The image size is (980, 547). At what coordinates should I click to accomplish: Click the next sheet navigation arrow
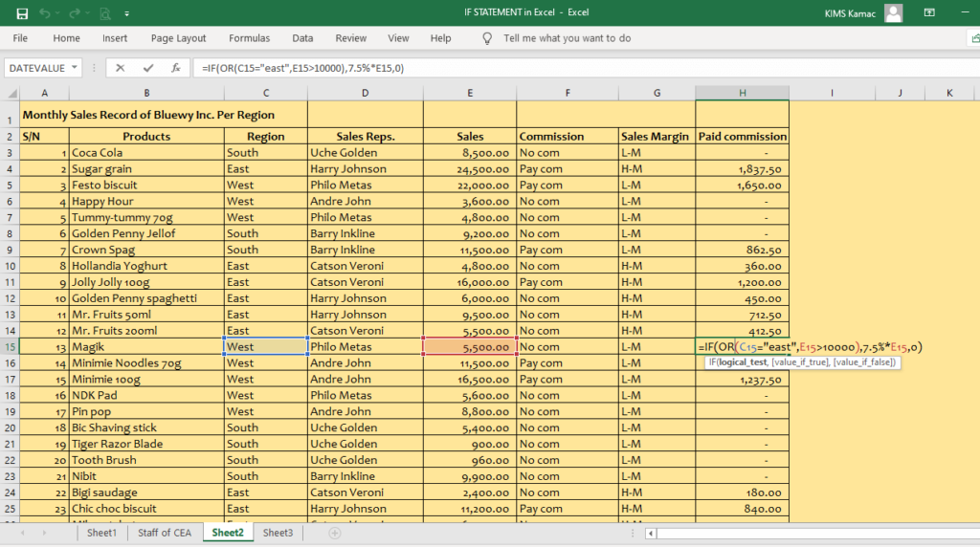click(x=44, y=533)
